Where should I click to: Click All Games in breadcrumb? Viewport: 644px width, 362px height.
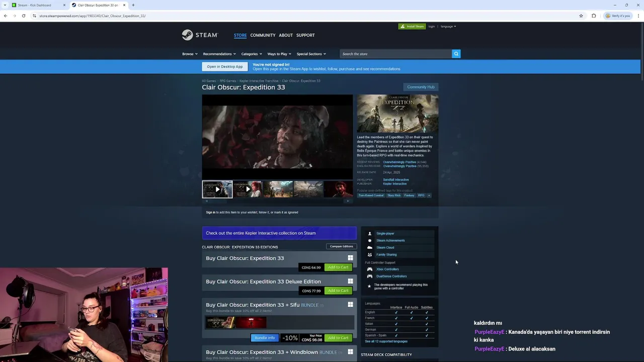209,80
